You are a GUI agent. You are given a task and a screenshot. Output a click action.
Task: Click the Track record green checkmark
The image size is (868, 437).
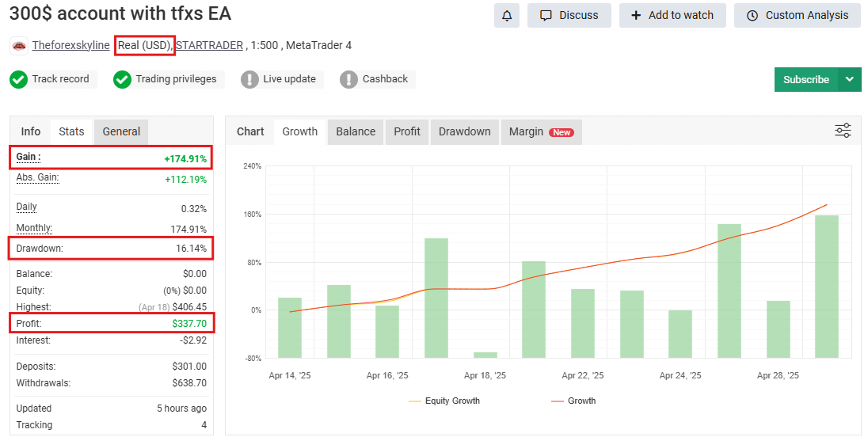(18, 79)
